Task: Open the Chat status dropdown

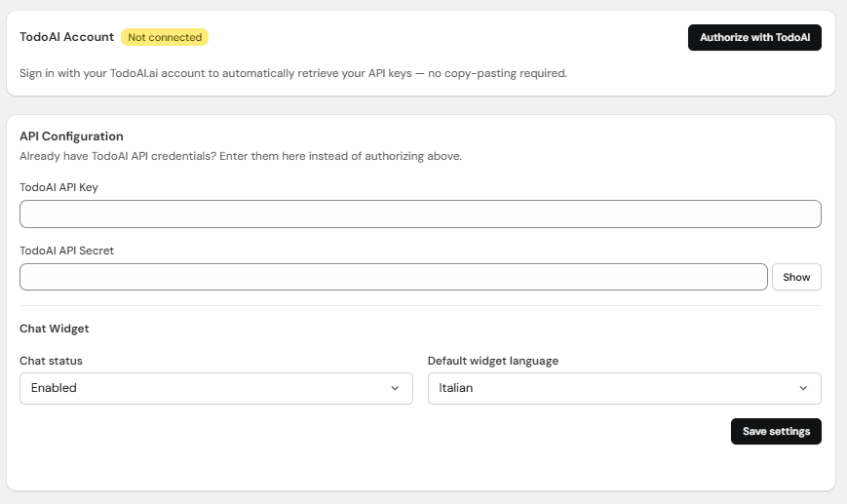Action: tap(216, 388)
